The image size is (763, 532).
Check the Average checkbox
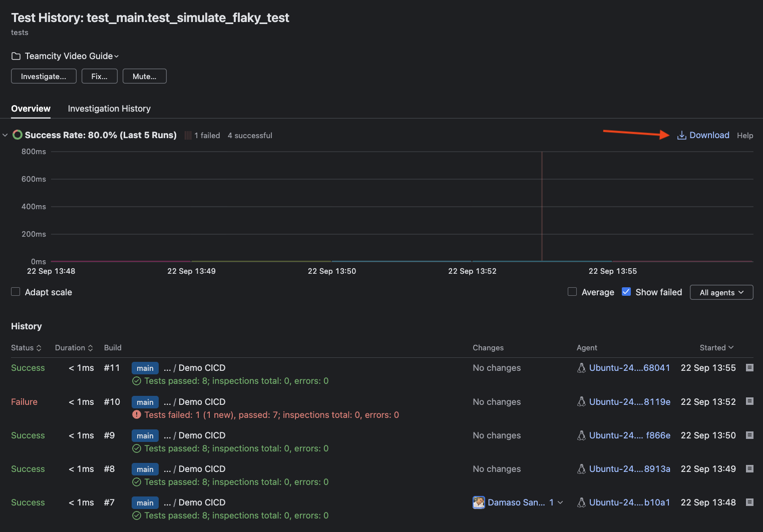coord(572,292)
